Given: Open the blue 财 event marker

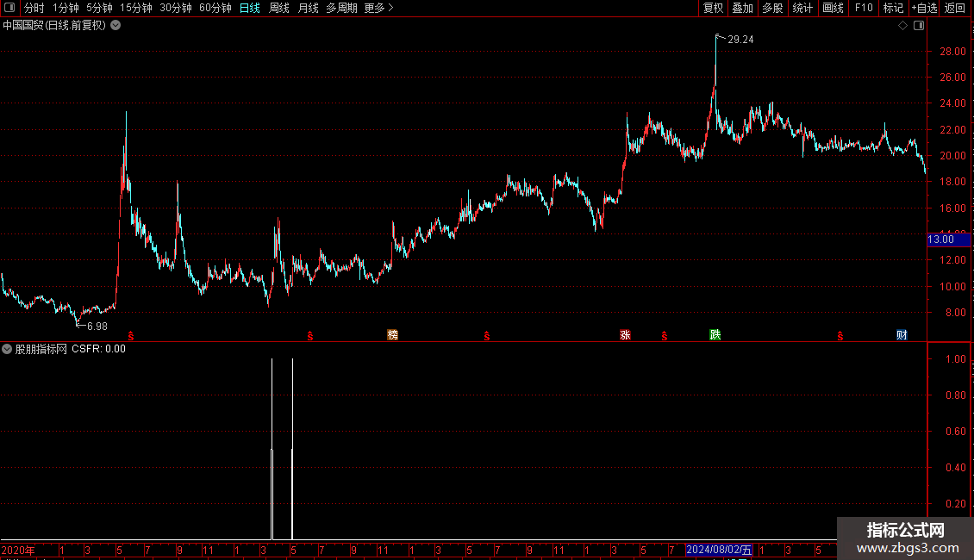Looking at the screenshot, I should (902, 334).
